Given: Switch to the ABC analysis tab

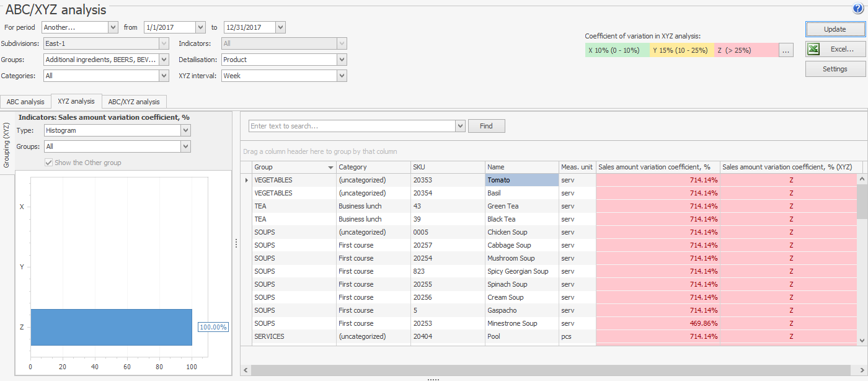Looking at the screenshot, I should click(25, 102).
